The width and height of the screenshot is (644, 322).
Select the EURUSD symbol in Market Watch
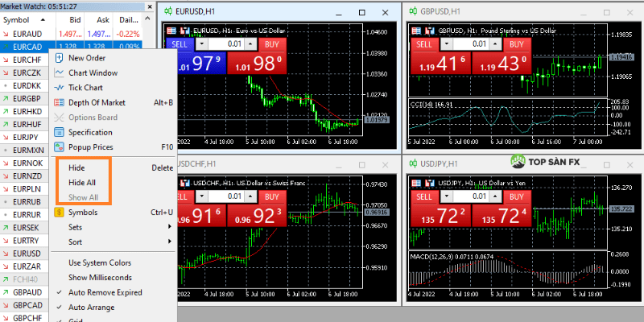(x=25, y=254)
